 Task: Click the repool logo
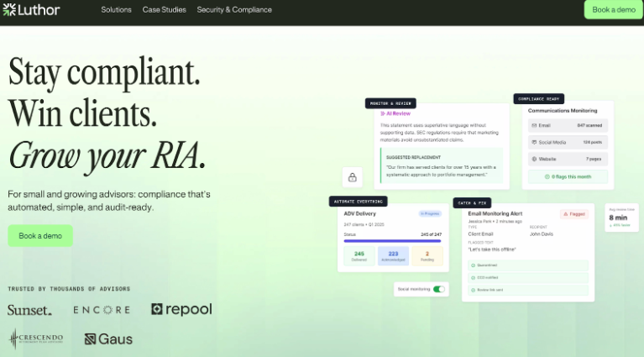pos(181,309)
